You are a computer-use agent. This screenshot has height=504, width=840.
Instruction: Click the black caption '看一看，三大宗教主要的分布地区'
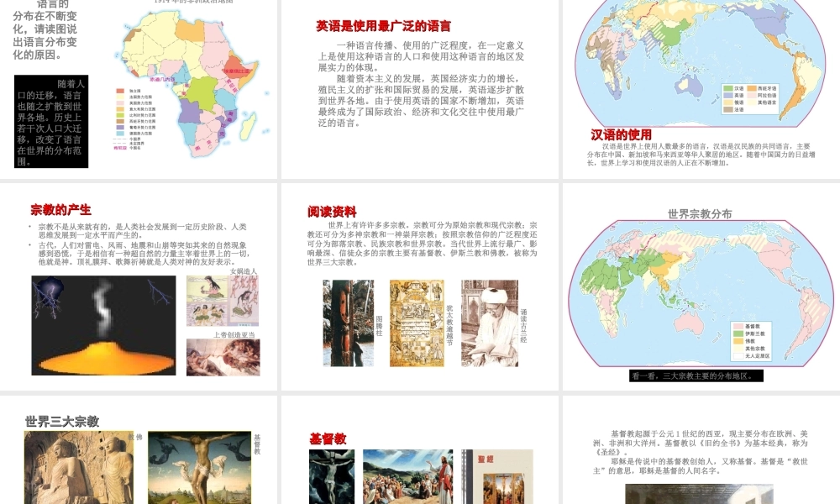click(696, 375)
